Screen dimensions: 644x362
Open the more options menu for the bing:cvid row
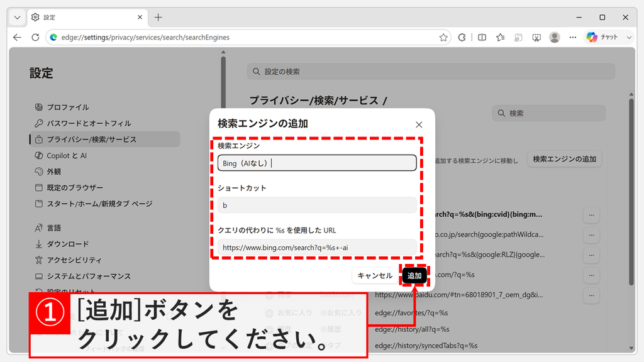click(591, 215)
